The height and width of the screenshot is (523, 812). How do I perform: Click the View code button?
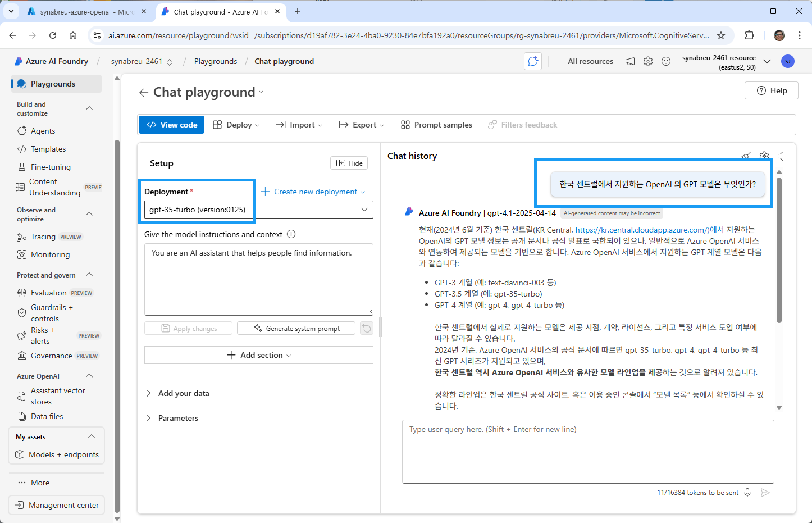(x=172, y=125)
